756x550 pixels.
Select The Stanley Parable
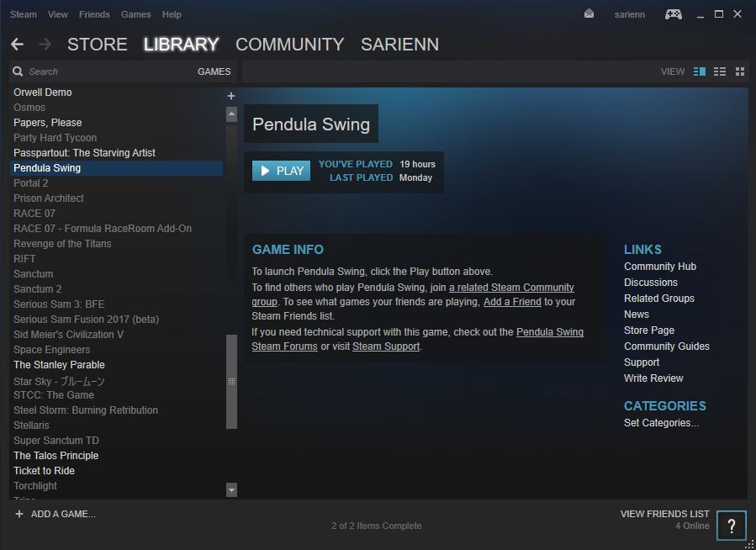click(x=116, y=365)
